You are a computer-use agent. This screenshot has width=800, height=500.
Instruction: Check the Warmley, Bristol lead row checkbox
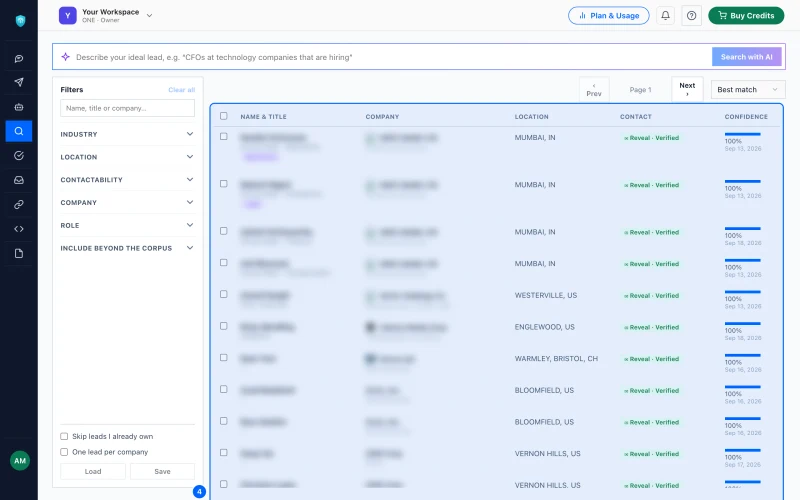pos(223,358)
